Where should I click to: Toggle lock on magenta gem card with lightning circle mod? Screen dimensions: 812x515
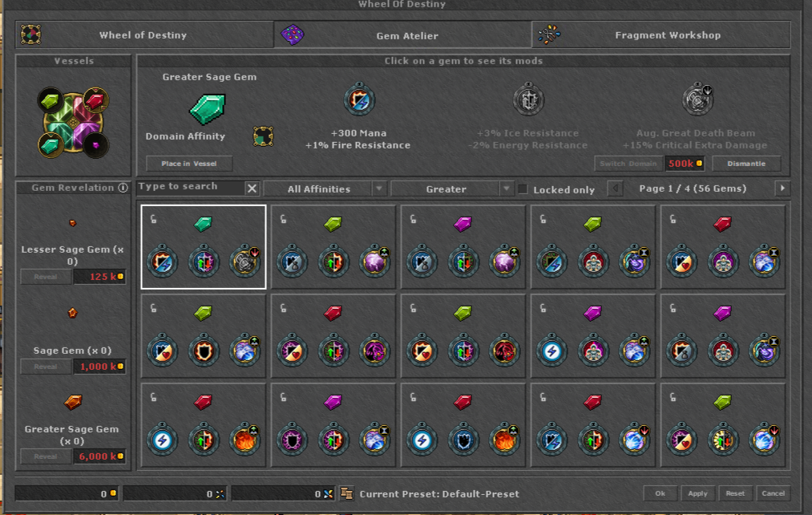pos(543,308)
